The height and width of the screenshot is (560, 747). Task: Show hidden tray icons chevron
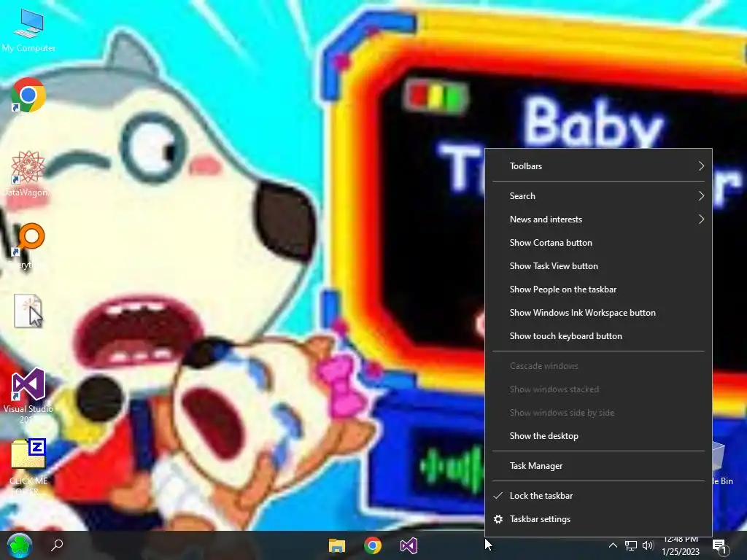pyautogui.click(x=613, y=545)
